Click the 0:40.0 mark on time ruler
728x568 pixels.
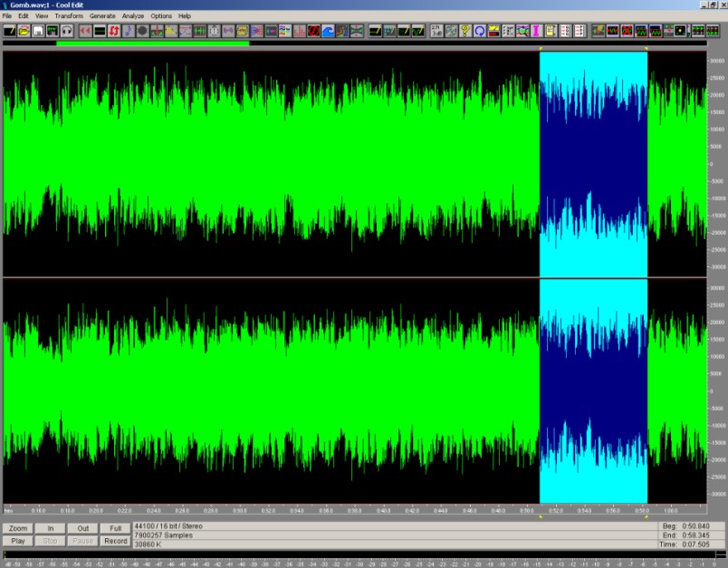384,510
